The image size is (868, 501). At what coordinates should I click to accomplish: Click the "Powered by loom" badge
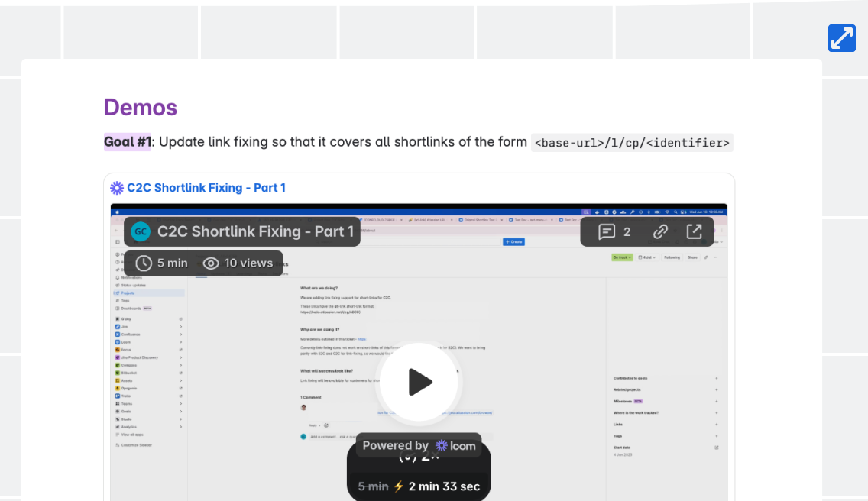coord(419,446)
